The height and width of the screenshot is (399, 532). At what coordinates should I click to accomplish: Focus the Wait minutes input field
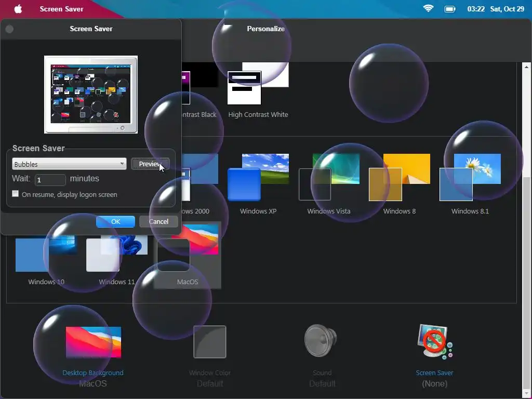50,179
